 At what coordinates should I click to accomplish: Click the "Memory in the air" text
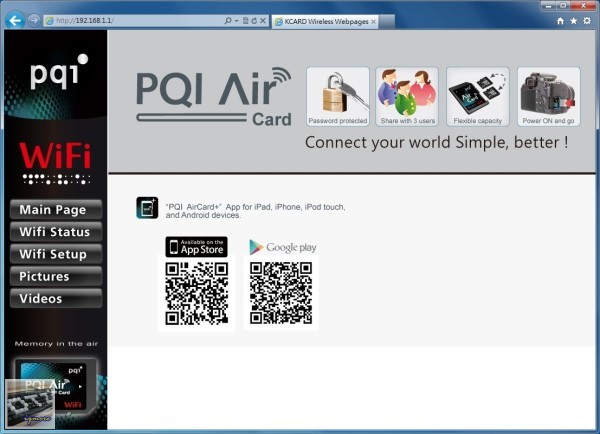point(56,344)
